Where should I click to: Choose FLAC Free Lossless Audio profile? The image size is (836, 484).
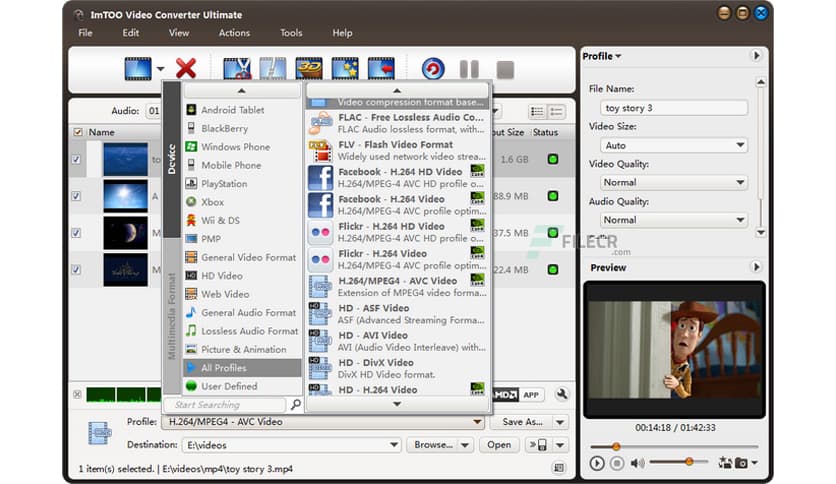(397, 123)
